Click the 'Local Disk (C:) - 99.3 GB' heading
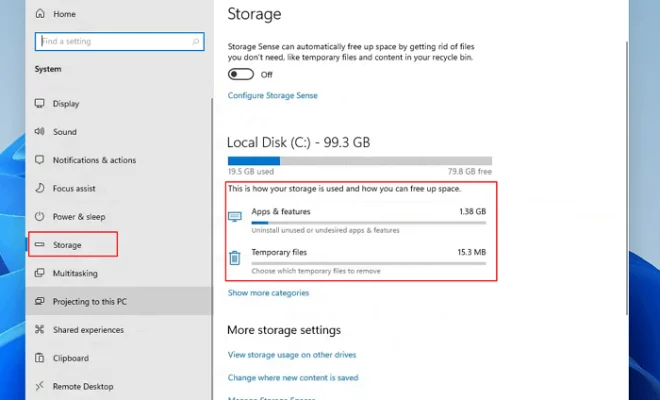 tap(298, 142)
